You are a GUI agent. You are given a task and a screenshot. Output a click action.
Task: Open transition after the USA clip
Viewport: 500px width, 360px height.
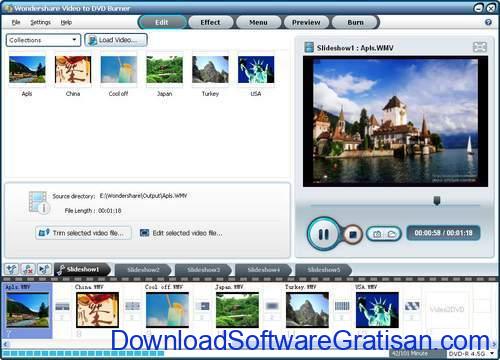point(412,306)
